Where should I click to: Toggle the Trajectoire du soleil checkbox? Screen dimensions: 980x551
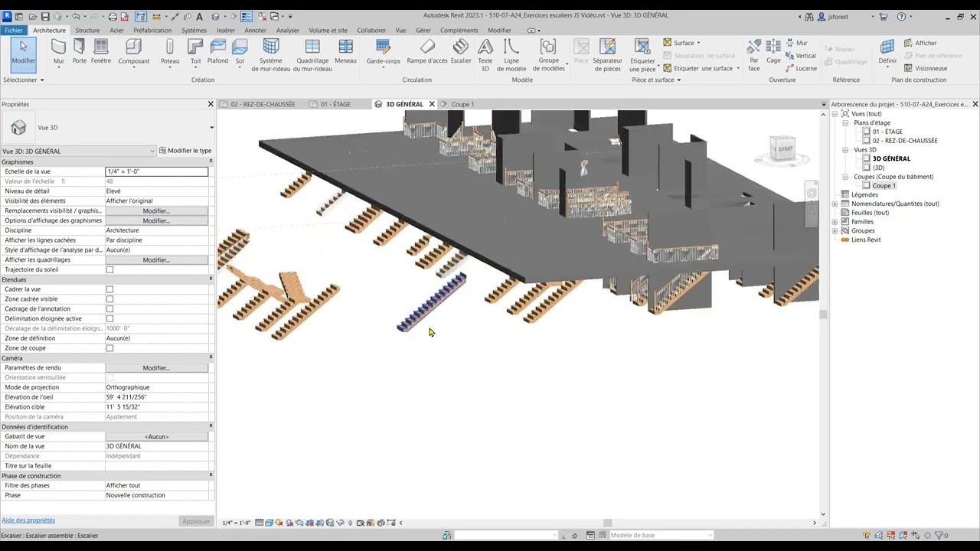coord(109,269)
